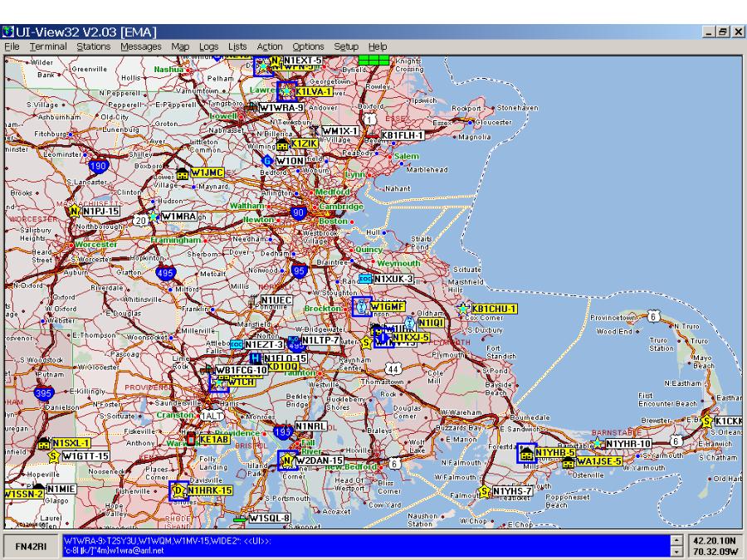Open the Stations menu
Viewport: 747px width, 560px height.
[x=94, y=46]
